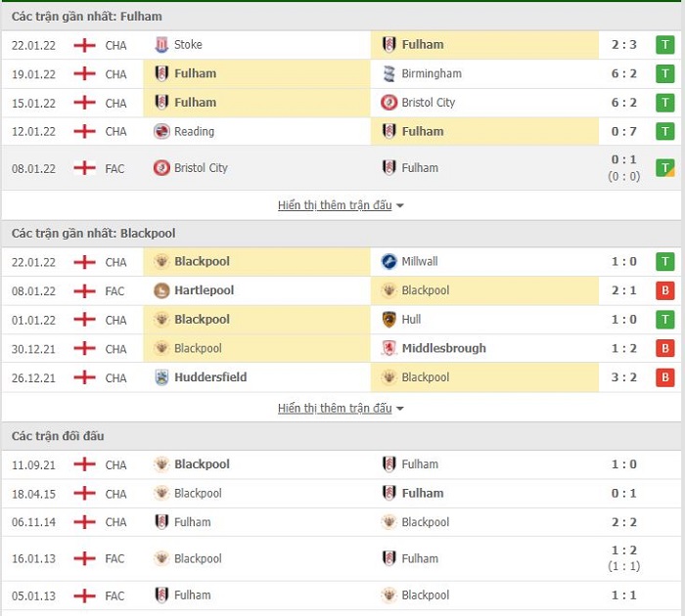Click the Middlesbrough club crest icon
The height and width of the screenshot is (616, 685).
click(388, 348)
